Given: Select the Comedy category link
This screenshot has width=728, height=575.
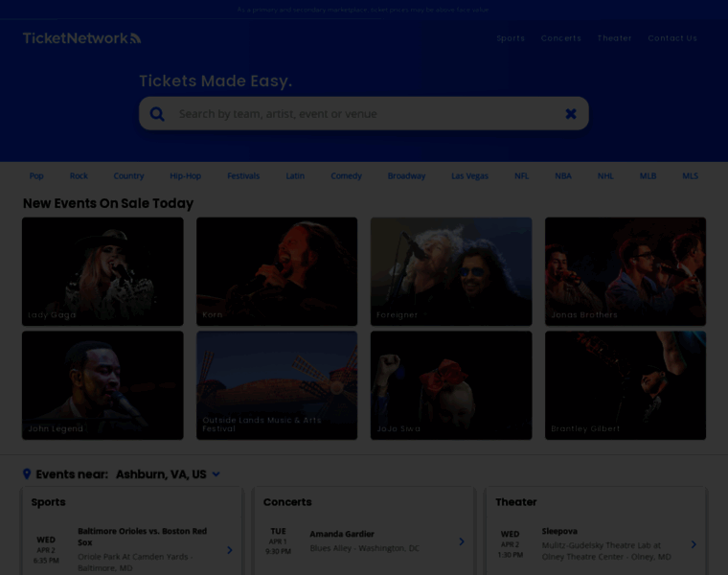Looking at the screenshot, I should [346, 176].
